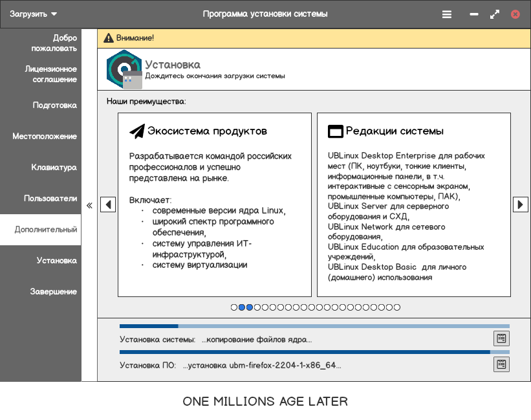
Task: Open the software installation log
Action: pyautogui.click(x=501, y=364)
